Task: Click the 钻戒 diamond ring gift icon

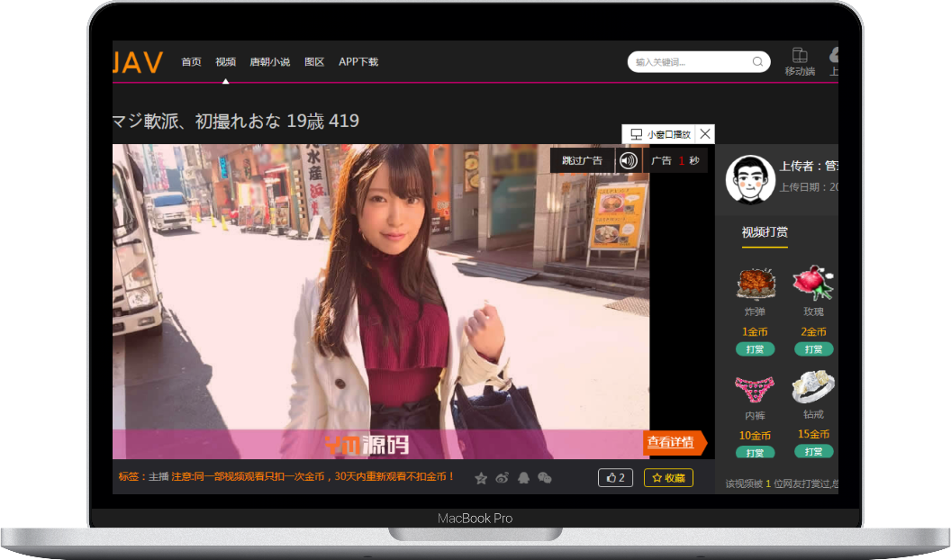Action: pos(813,386)
